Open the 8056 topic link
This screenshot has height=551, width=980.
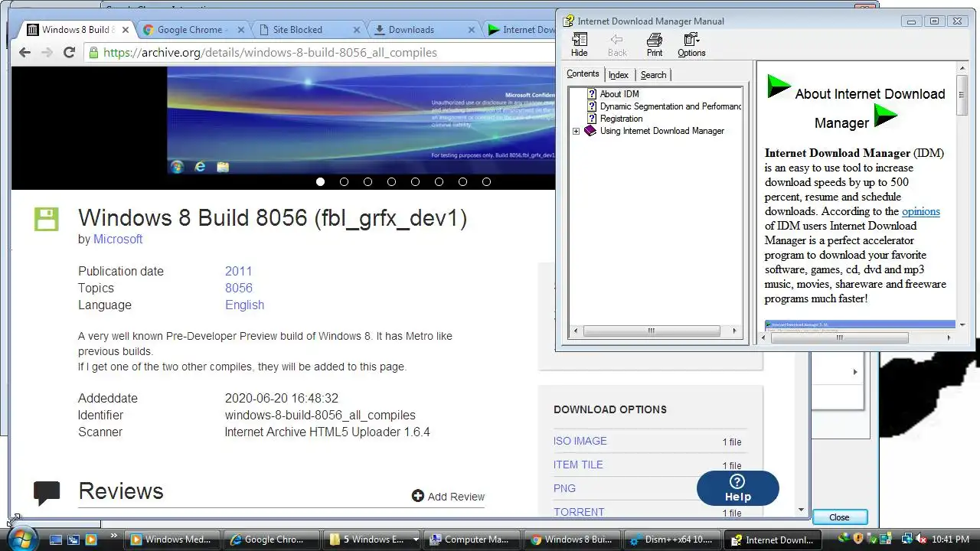tap(238, 288)
